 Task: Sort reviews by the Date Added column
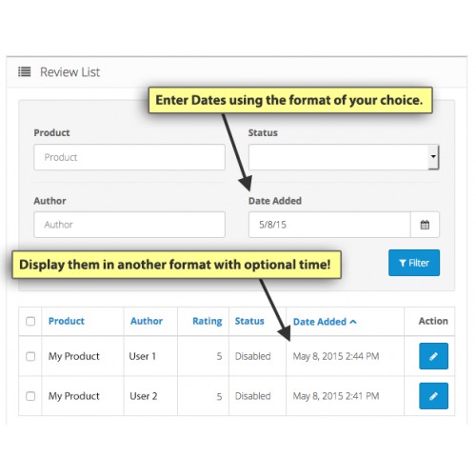(320, 322)
